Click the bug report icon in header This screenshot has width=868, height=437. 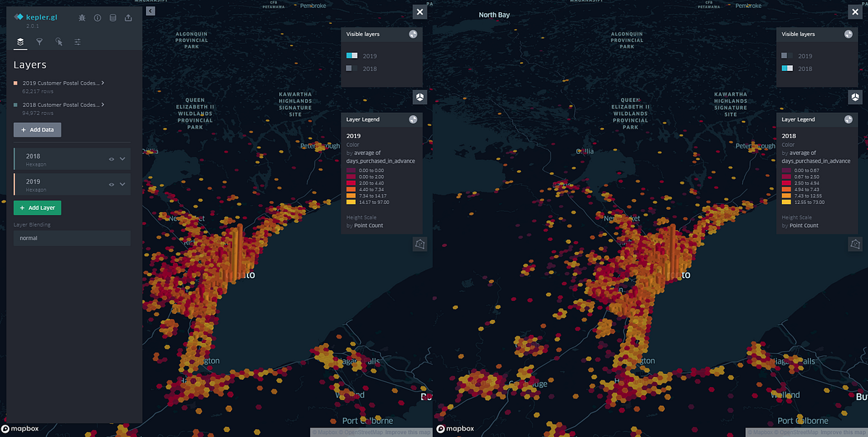coord(82,18)
